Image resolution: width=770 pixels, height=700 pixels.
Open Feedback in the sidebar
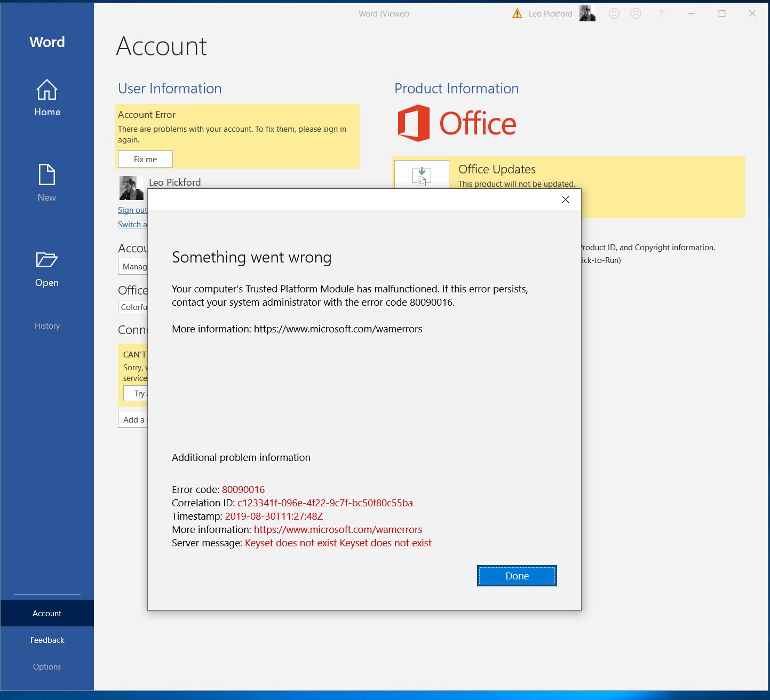tap(47, 640)
